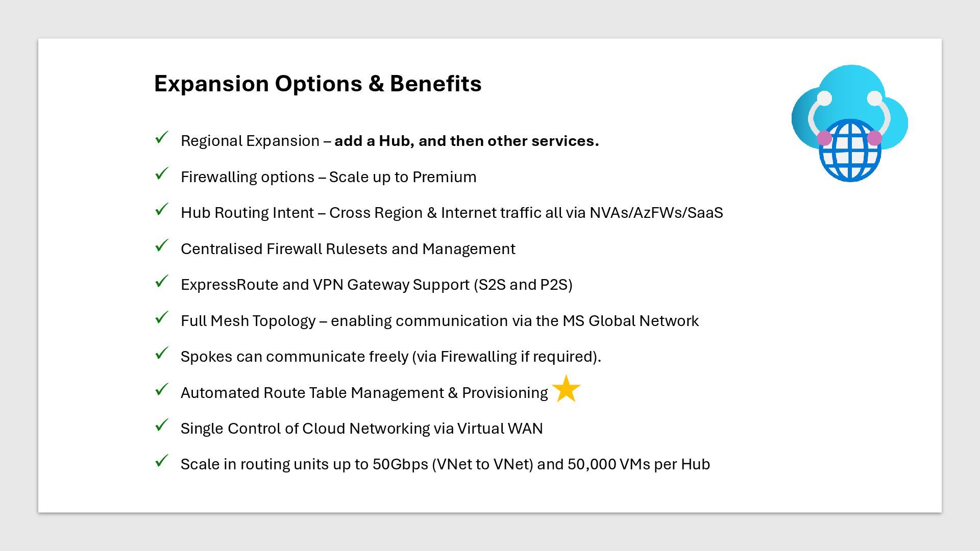Click the checkmark beside ExpressRoute and VPN Gateway
The image size is (980, 551).
click(162, 282)
